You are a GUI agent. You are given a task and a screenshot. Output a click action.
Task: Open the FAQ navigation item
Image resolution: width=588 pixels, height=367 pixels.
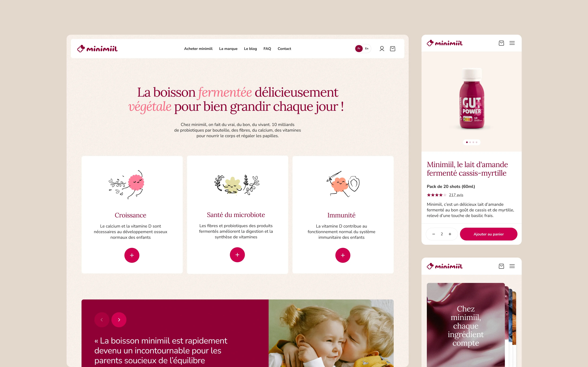coord(267,49)
